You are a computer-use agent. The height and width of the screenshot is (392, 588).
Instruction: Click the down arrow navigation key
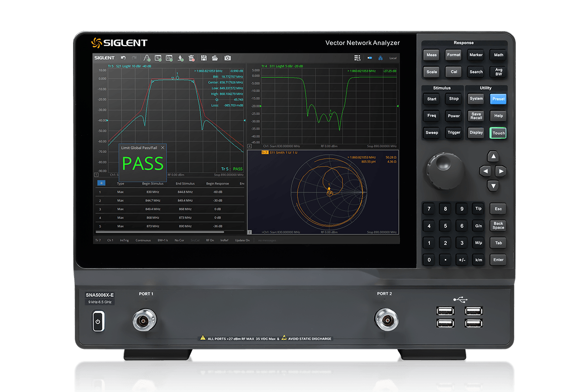493,185
